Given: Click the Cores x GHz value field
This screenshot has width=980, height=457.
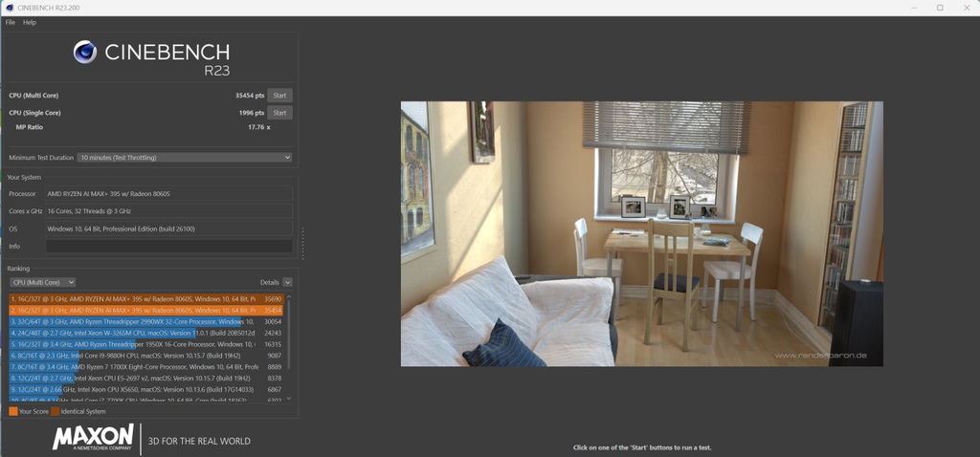Looking at the screenshot, I should click(x=168, y=211).
